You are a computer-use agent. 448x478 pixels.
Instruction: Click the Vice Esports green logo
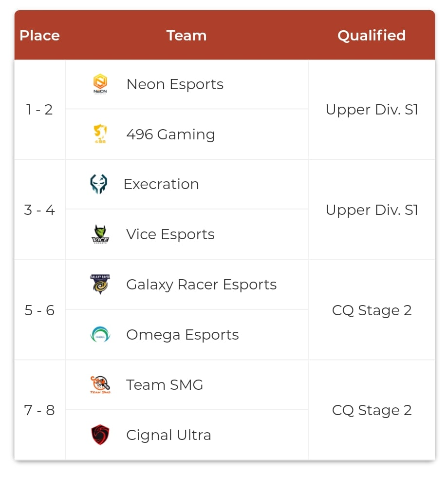point(100,234)
